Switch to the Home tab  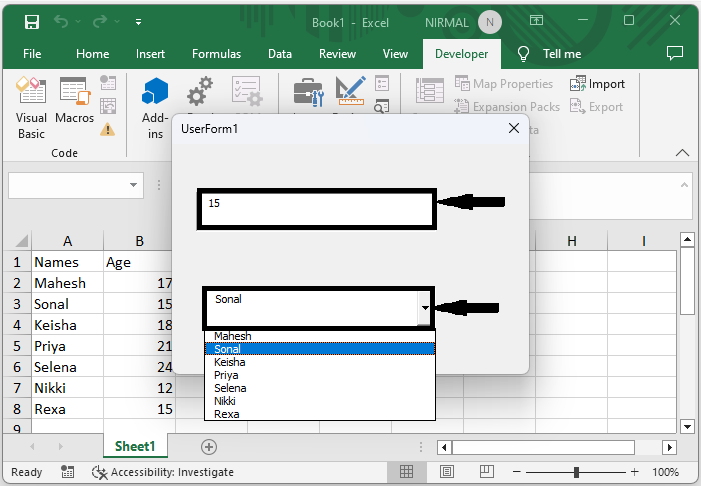(93, 54)
